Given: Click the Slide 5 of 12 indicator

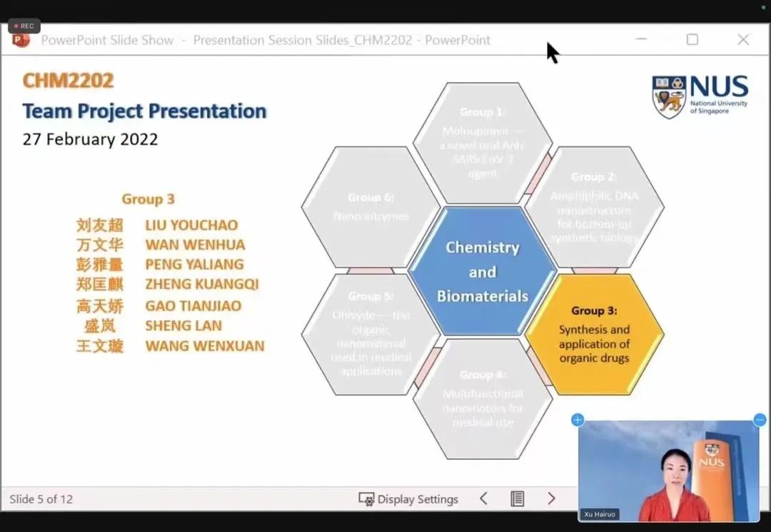Looking at the screenshot, I should [x=41, y=499].
